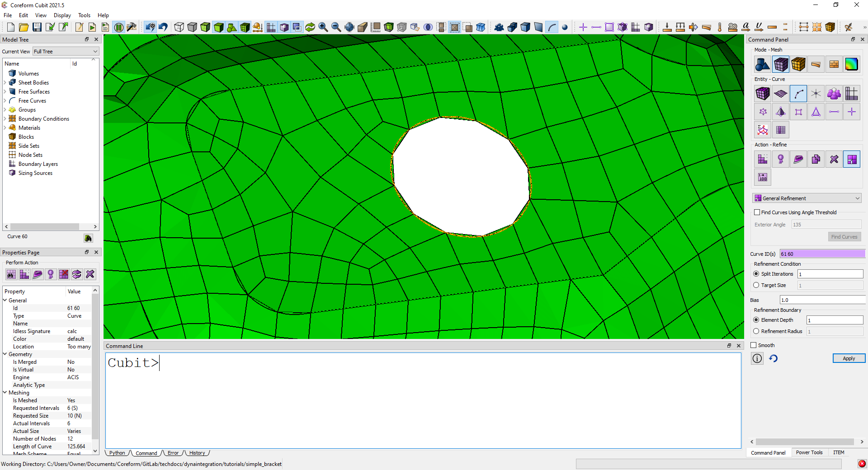Switch to the Power Tools tab
Image resolution: width=868 pixels, height=470 pixels.
tap(809, 452)
